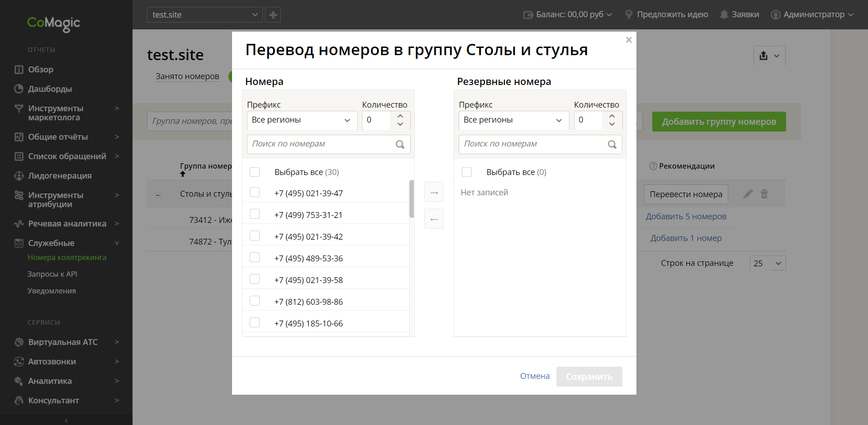Check the +7 (495) 021-39-42 checkbox

(255, 236)
